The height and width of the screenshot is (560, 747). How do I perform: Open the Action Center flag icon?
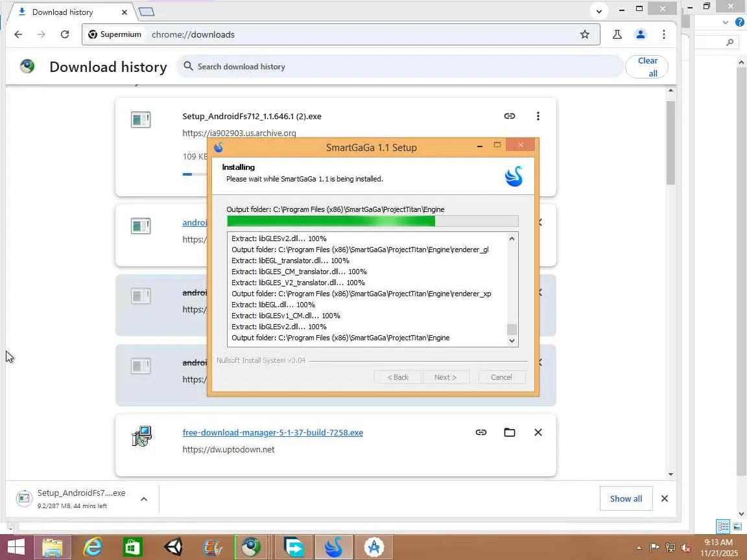pos(654,548)
